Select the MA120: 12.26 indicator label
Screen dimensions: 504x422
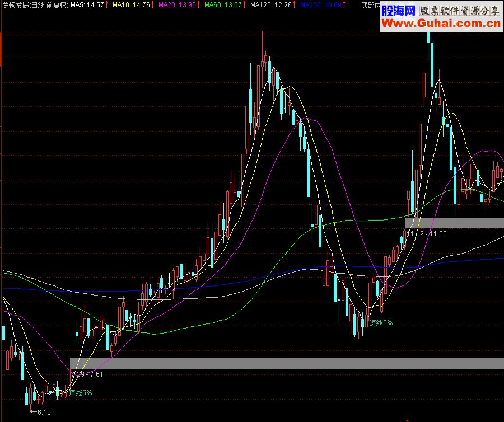271,5
